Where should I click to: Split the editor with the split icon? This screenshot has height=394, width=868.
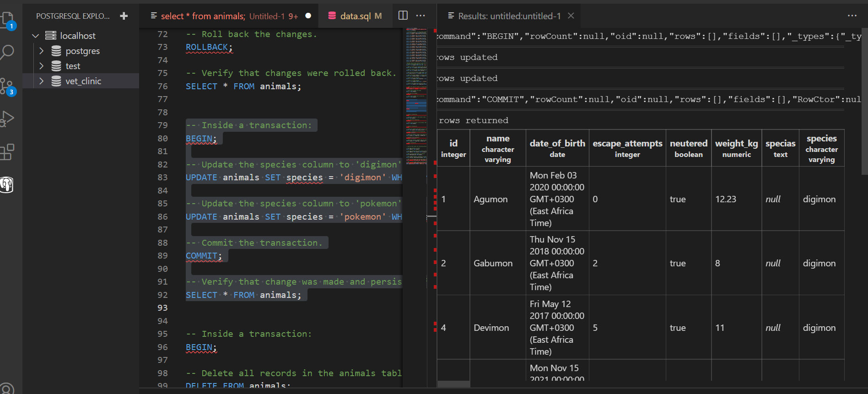click(x=403, y=16)
